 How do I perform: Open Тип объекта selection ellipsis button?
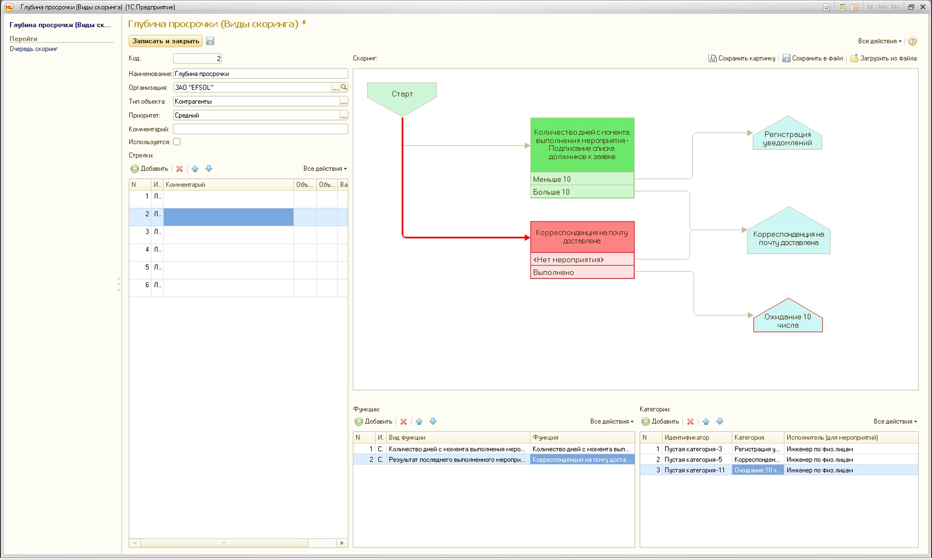pyautogui.click(x=344, y=101)
